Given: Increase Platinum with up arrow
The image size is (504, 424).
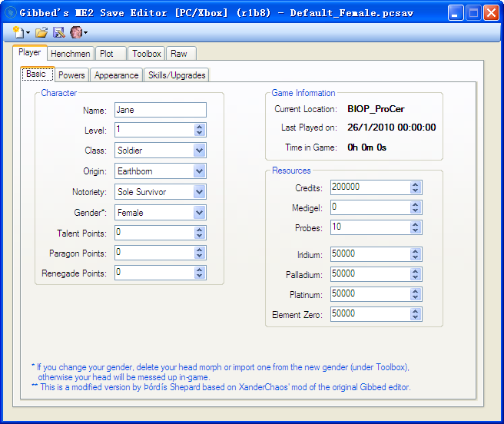Looking at the screenshot, I should [416, 291].
